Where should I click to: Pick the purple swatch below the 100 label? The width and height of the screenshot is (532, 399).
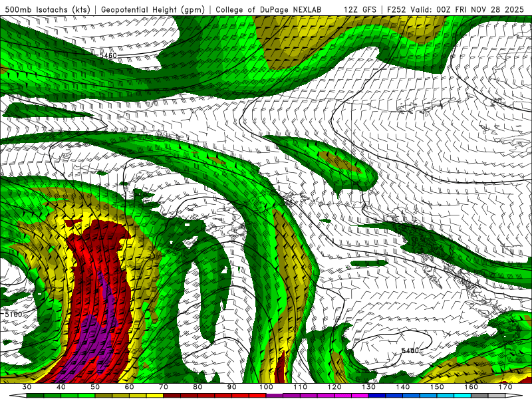[x=275, y=396]
